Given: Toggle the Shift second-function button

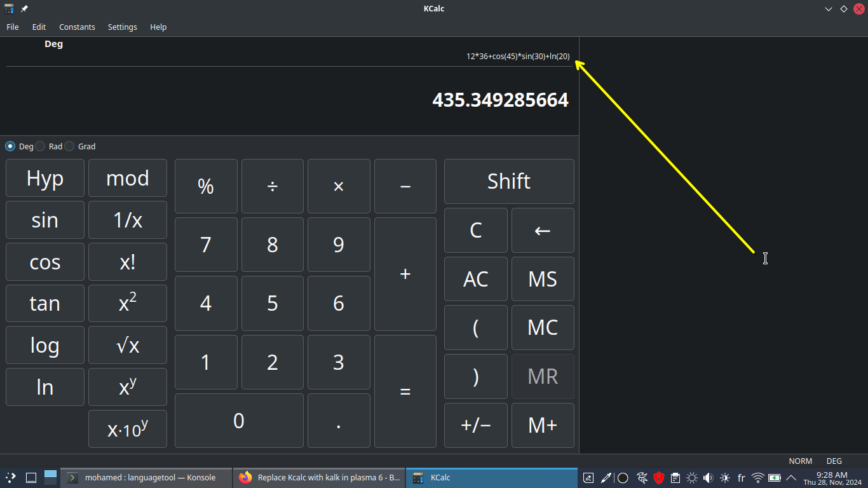Looking at the screenshot, I should 509,181.
